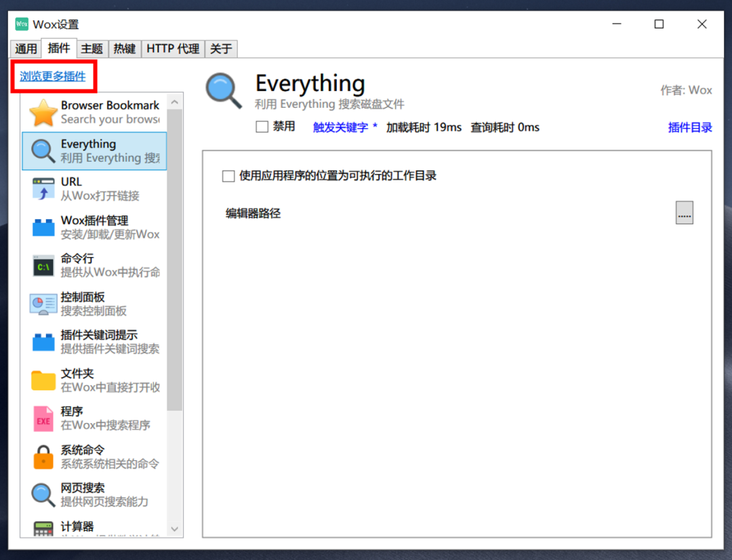Click the Wox插件管理 blue block icon
Viewport: 732px width, 560px height.
tap(43, 227)
